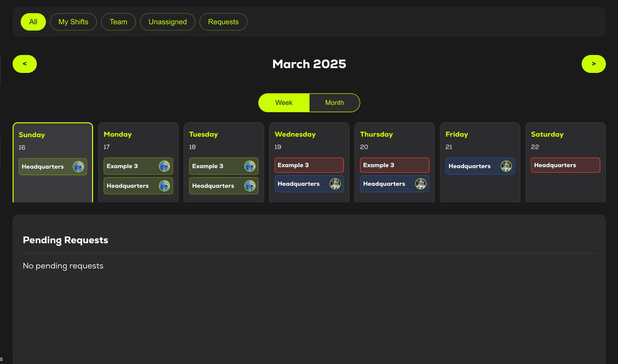This screenshot has width=618, height=364.
Task: Open Friday 21 Headquarters shift
Action: pyautogui.click(x=480, y=166)
